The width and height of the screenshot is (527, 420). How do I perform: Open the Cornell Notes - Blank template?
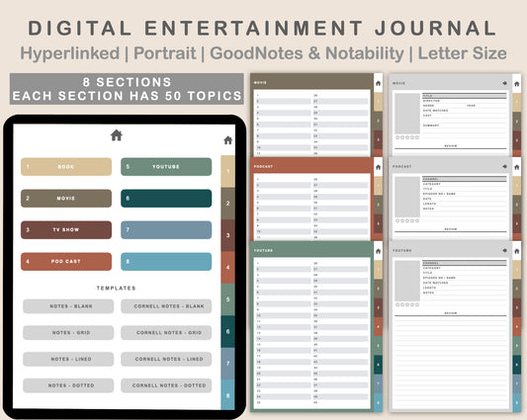pyautogui.click(x=166, y=306)
